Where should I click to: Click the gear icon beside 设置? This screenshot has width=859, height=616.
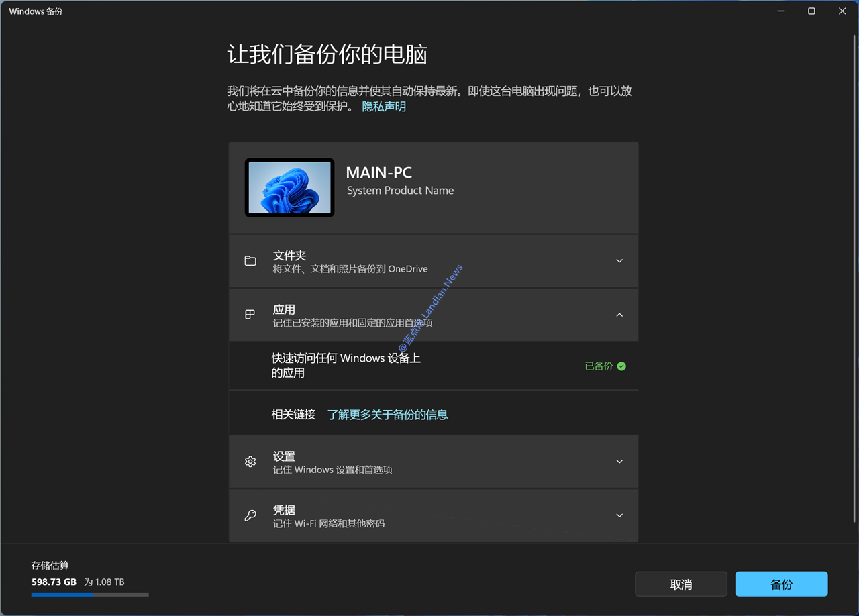tap(250, 462)
